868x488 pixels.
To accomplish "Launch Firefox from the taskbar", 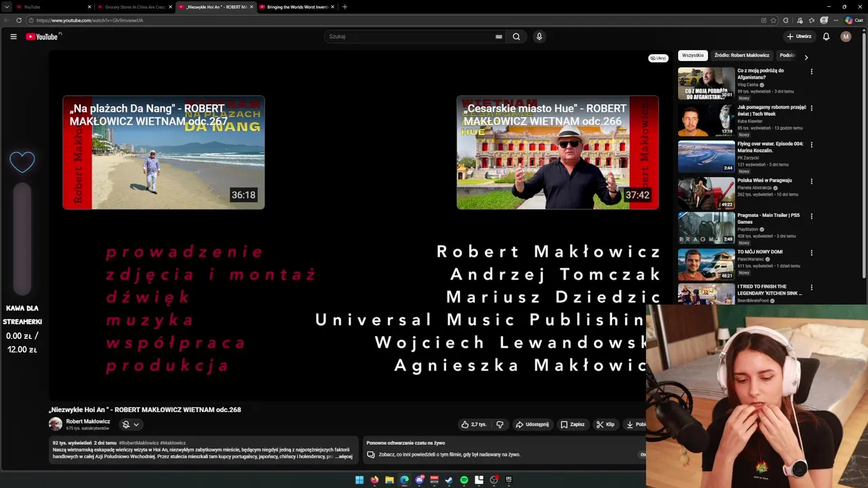I will 374,480.
